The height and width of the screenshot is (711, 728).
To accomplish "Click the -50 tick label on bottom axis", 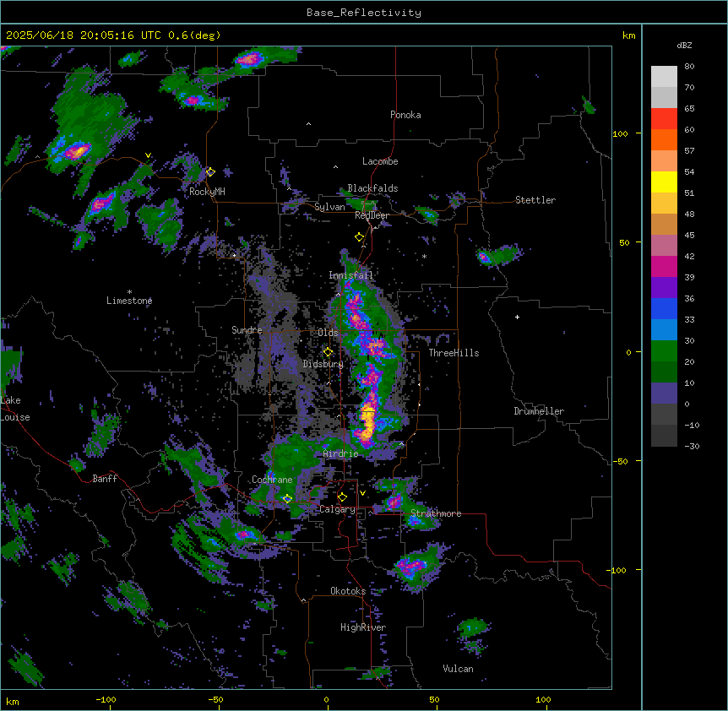I will (x=215, y=699).
